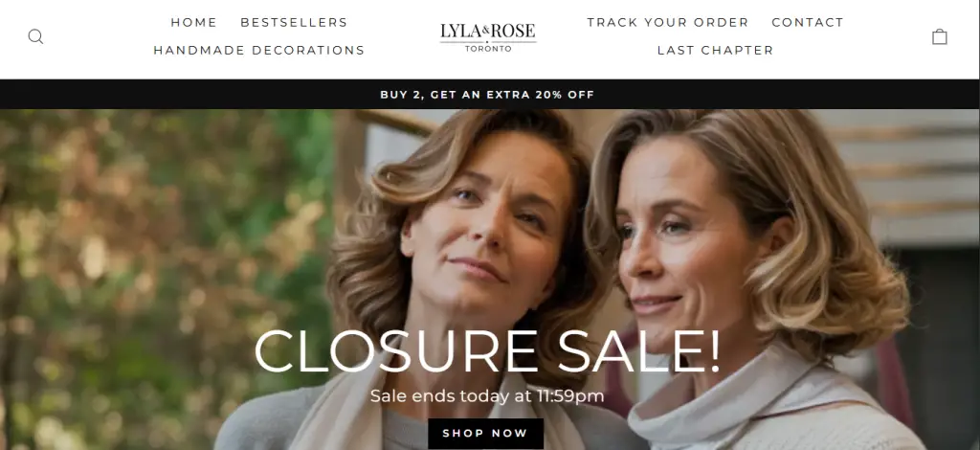Click the TORONTO text beneath the logo
The width and height of the screenshot is (980, 450).
[487, 48]
